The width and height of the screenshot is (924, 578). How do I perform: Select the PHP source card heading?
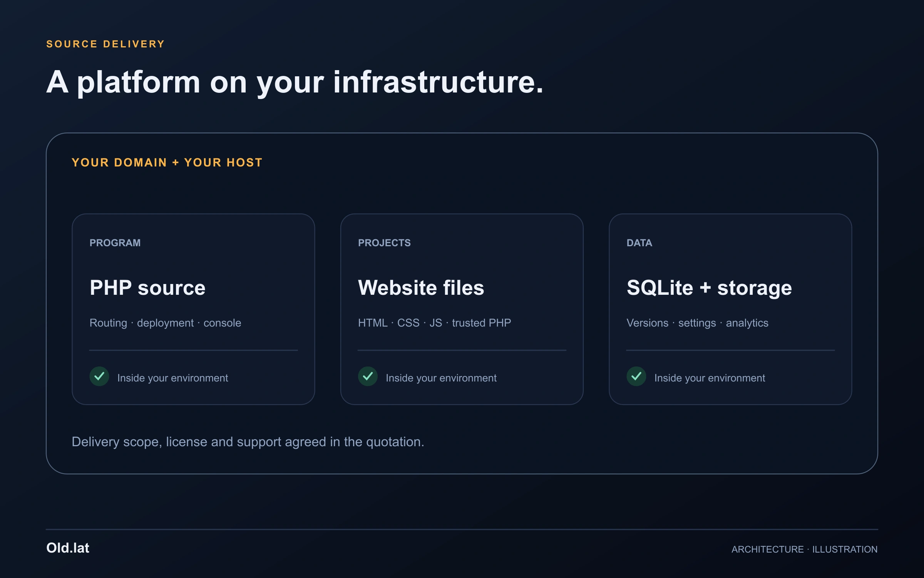click(x=147, y=288)
